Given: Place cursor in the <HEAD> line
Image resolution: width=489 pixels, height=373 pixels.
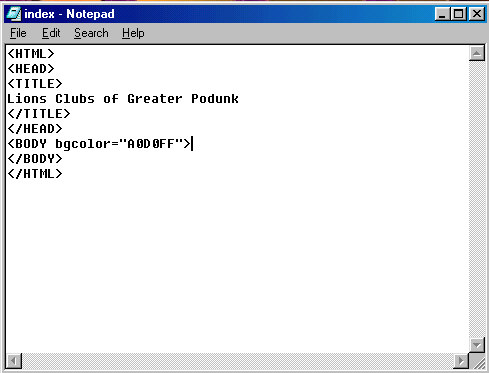Looking at the screenshot, I should [31, 69].
